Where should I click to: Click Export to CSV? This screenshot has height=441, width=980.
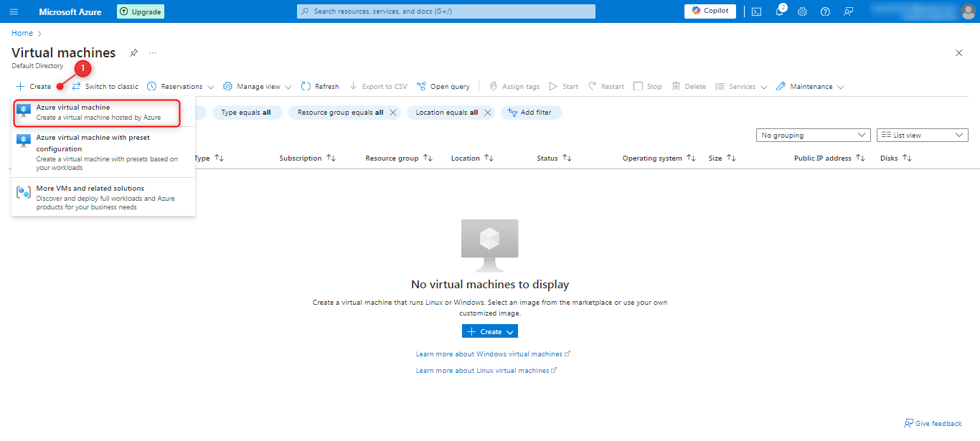(x=378, y=86)
